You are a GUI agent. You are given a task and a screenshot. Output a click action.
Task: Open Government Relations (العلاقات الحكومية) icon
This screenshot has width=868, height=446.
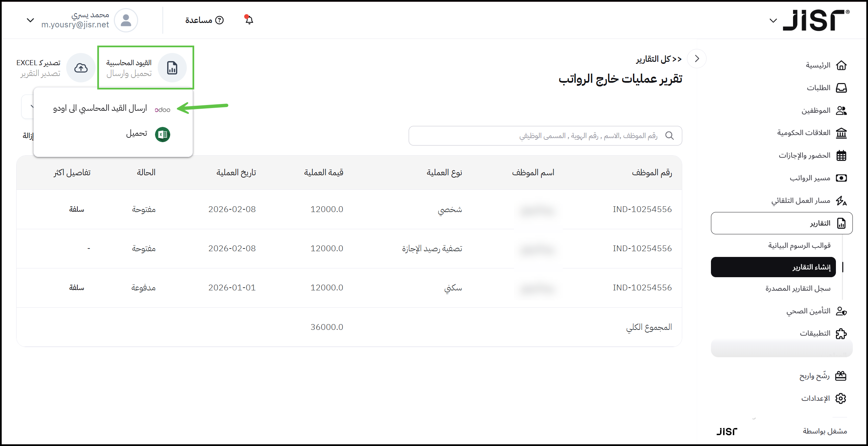click(841, 133)
